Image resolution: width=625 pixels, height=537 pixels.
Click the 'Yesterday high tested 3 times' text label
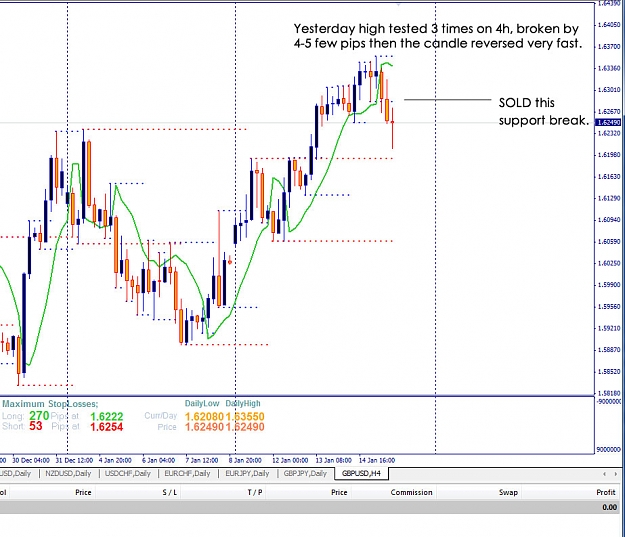click(x=438, y=36)
